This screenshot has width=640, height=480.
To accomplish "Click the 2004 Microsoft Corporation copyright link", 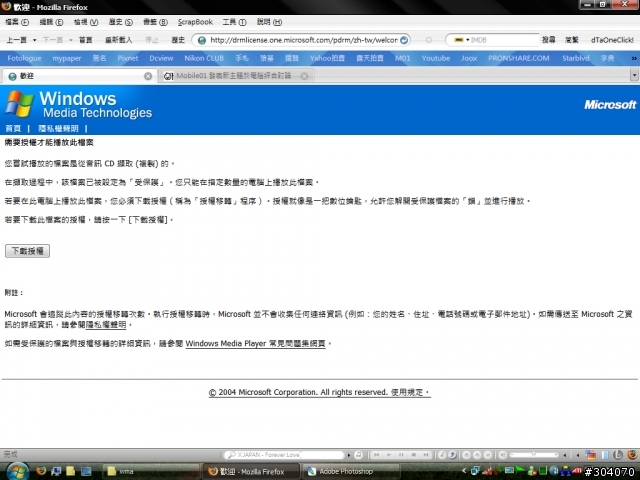I will (320, 392).
